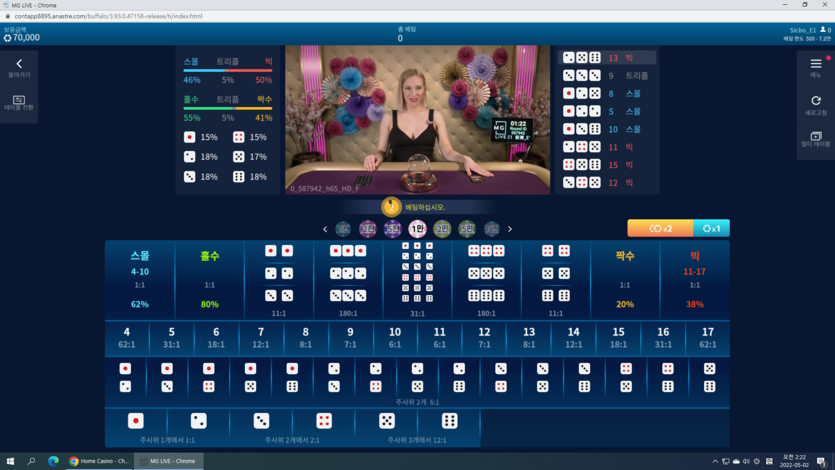Bet on total 4 at 62:1
This screenshot has width=835, height=470.
click(127, 338)
